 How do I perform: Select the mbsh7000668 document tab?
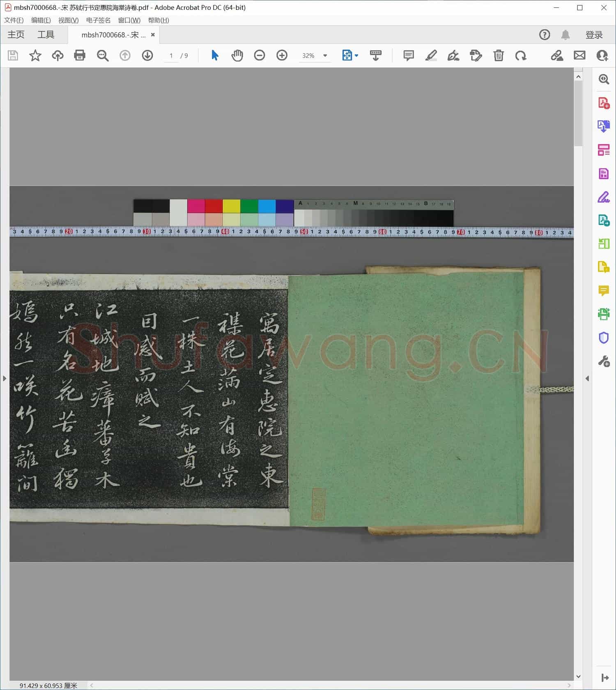pos(113,35)
